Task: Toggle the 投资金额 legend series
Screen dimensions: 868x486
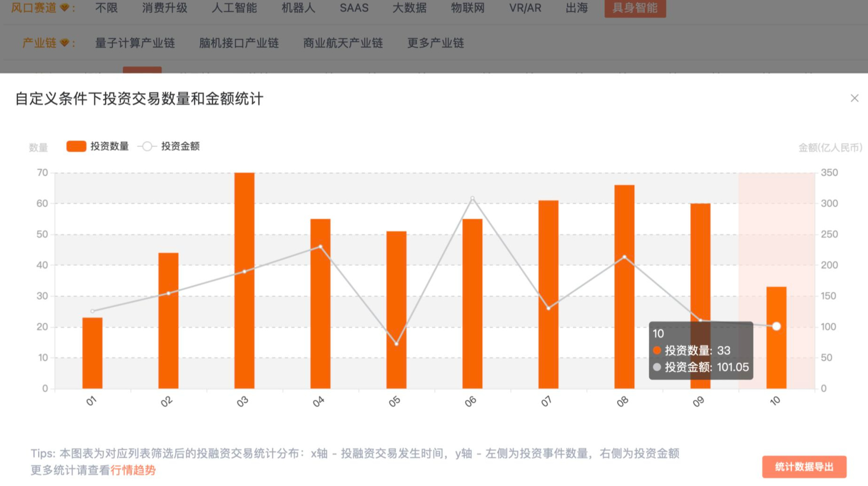Action: (x=169, y=146)
